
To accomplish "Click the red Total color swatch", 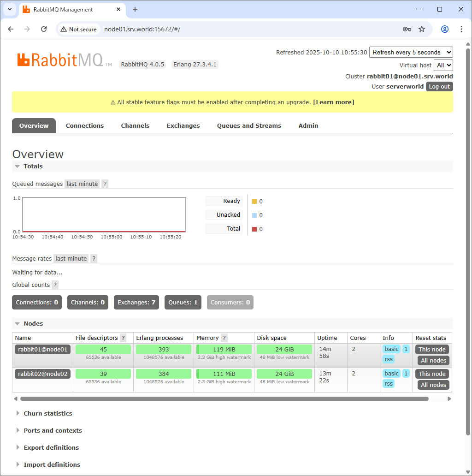I will click(x=254, y=229).
